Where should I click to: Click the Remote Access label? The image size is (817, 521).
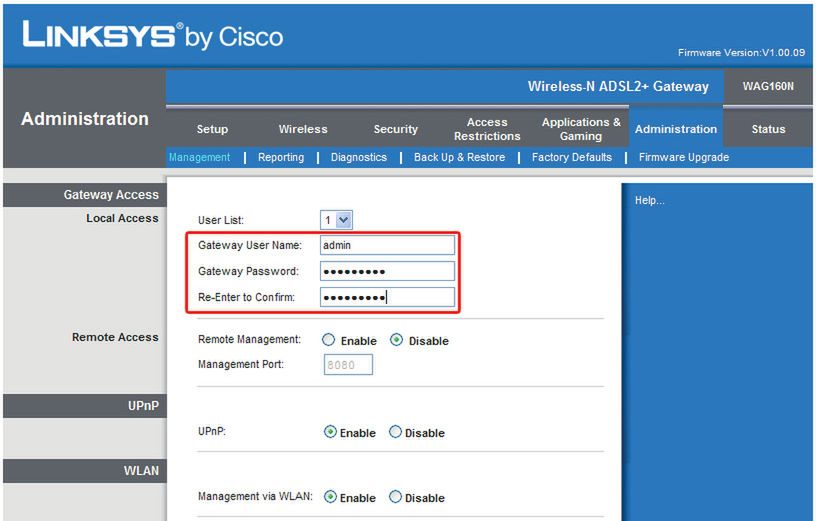click(115, 337)
